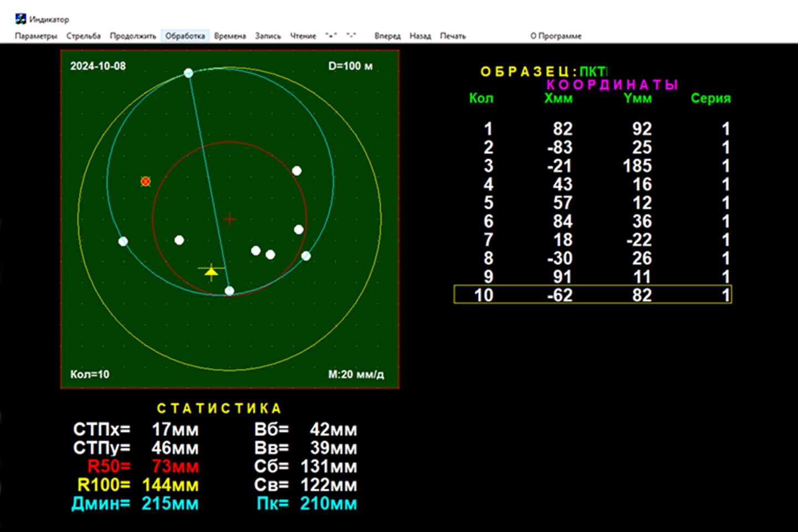Click Y value -22 in row 7
This screenshot has width=798, height=532.
point(639,239)
